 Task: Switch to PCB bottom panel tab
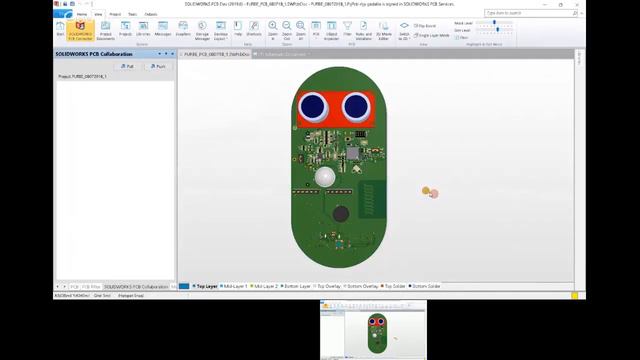pos(74,287)
